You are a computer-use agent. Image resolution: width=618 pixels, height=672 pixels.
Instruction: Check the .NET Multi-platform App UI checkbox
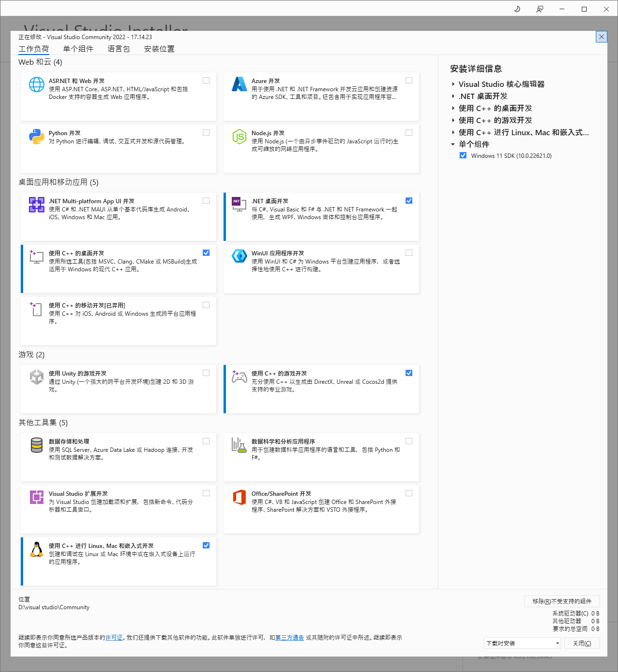click(x=206, y=201)
